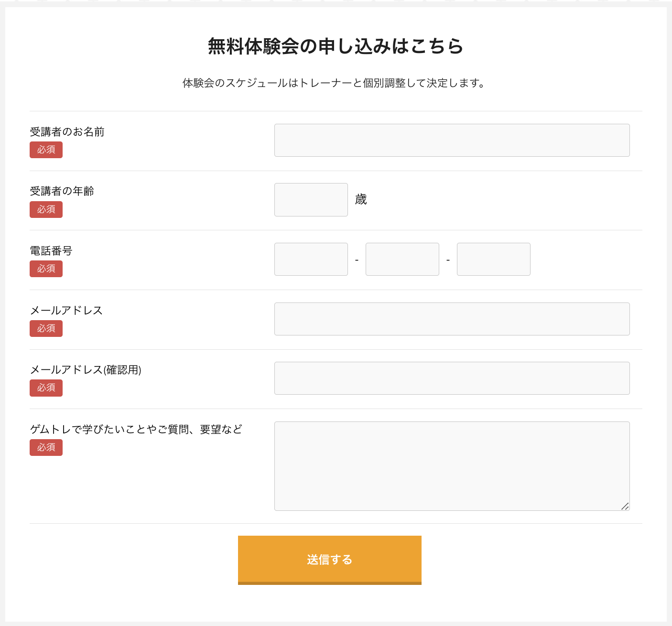Click the textarea resize handle corner
This screenshot has height=626, width=672.
[625, 506]
